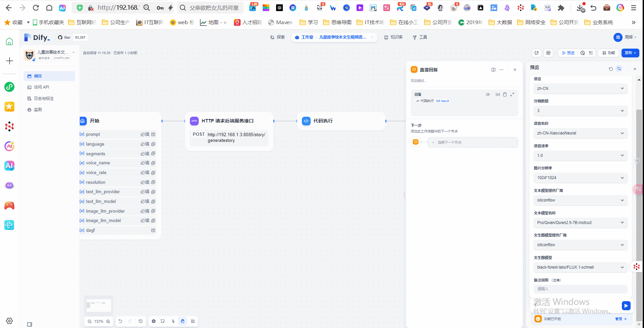This screenshot has height=328, width=644.
Task: Click the zoom in magnifier icon
Action: (x=108, y=321)
